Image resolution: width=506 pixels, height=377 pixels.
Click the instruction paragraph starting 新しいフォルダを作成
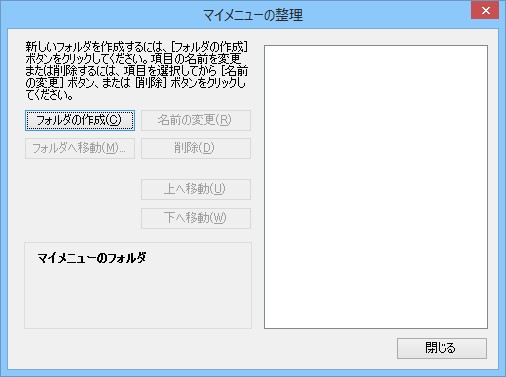137,71
